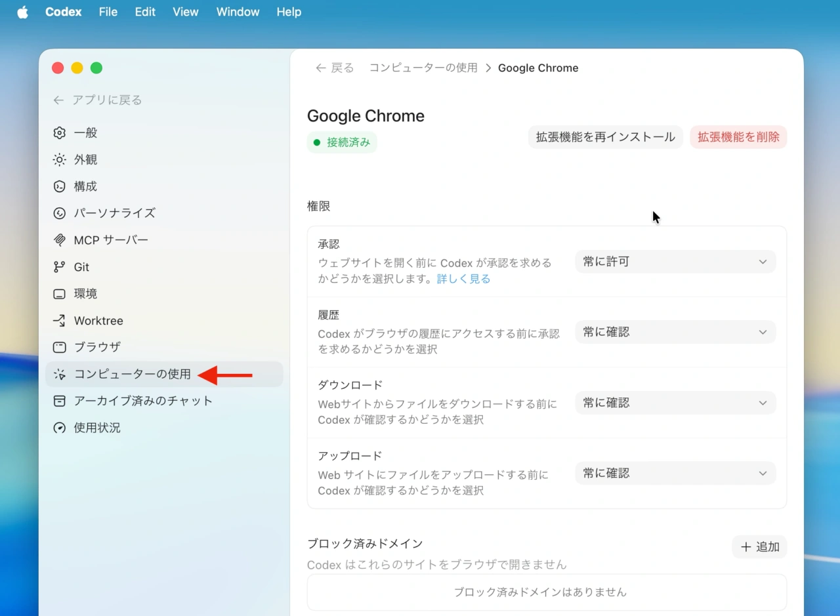Select Git settings in the sidebar
Viewport: 840px width, 616px height.
coord(164,267)
